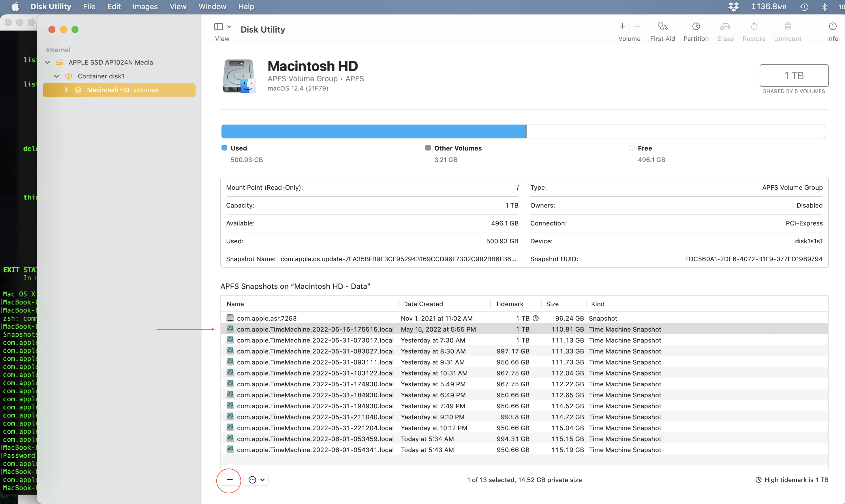Collapse APPLE SSD AP1024N Media
This screenshot has width=845, height=504.
48,63
